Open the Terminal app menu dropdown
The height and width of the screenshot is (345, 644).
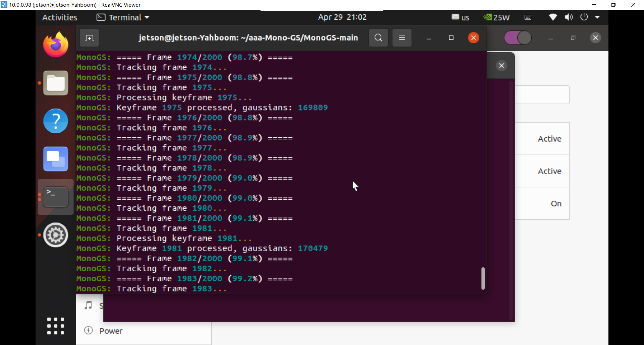coord(123,17)
